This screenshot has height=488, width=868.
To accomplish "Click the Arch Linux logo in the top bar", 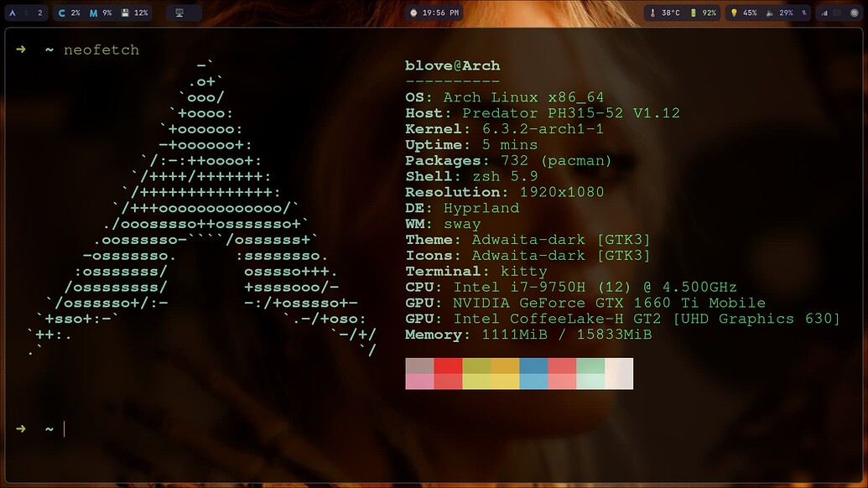I will (12, 13).
